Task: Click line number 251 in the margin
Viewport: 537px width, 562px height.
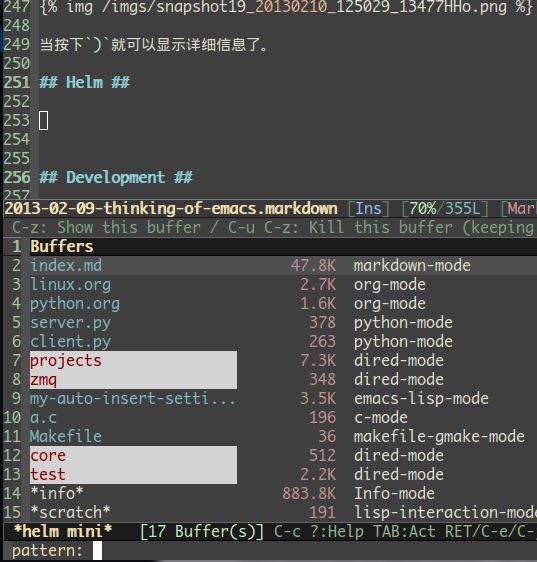Action: pos(16,82)
